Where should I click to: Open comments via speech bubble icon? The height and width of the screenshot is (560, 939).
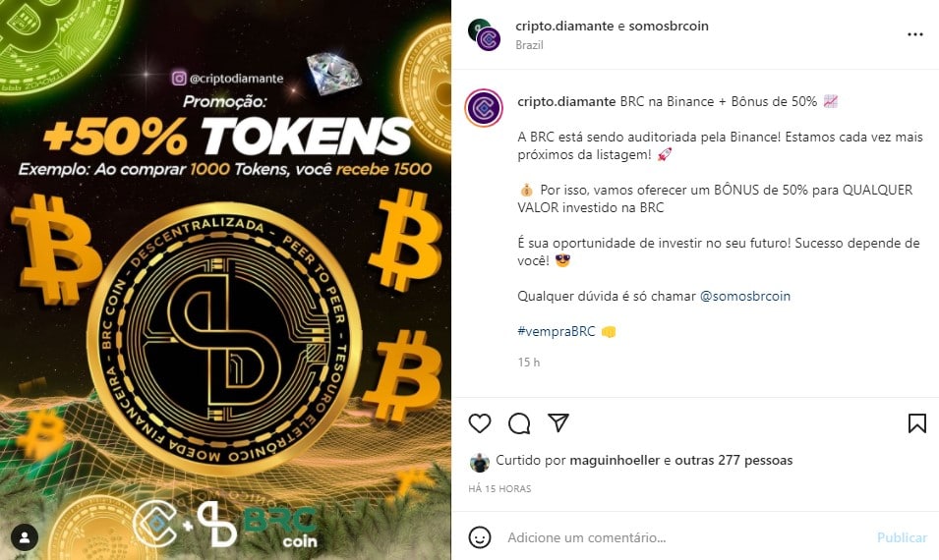pyautogui.click(x=519, y=423)
